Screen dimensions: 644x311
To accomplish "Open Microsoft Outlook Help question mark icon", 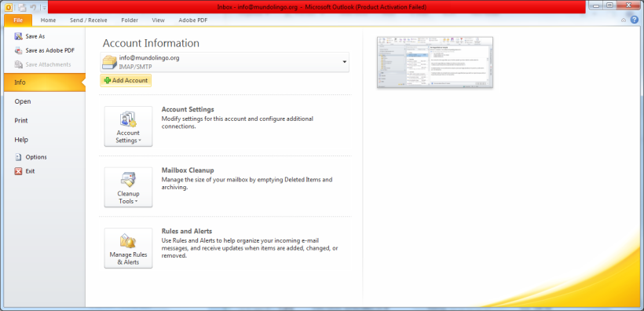I will click(x=635, y=20).
